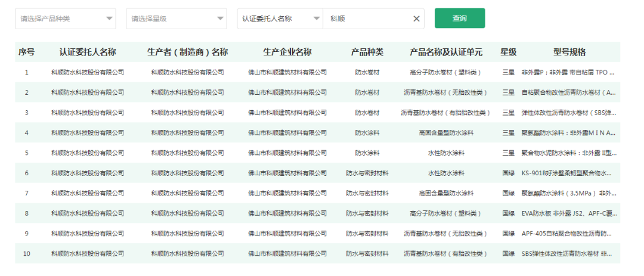Click 三星 star level in row 5

click(x=508, y=153)
